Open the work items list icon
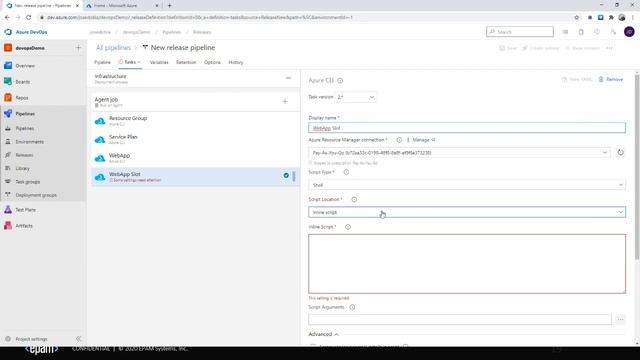 point(565,32)
